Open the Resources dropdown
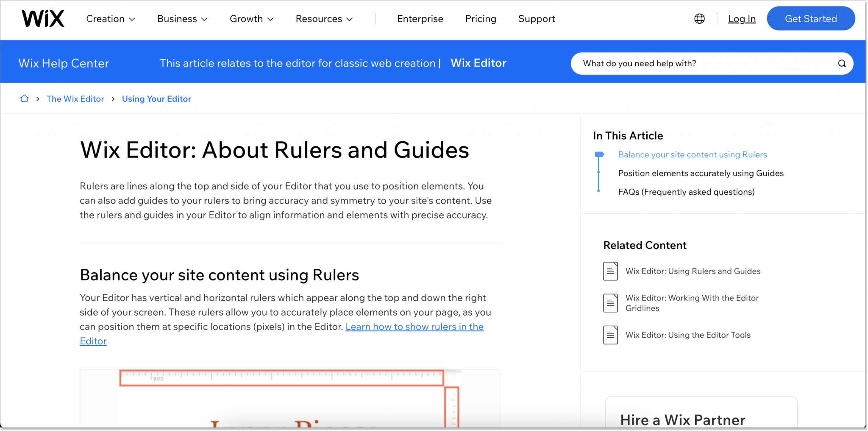Viewport: 868px width, 431px height. pyautogui.click(x=323, y=19)
